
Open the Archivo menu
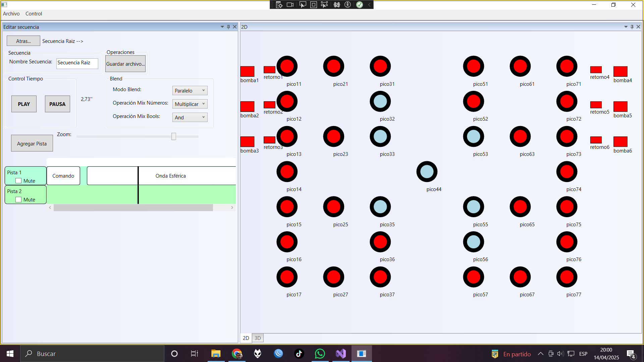(11, 14)
